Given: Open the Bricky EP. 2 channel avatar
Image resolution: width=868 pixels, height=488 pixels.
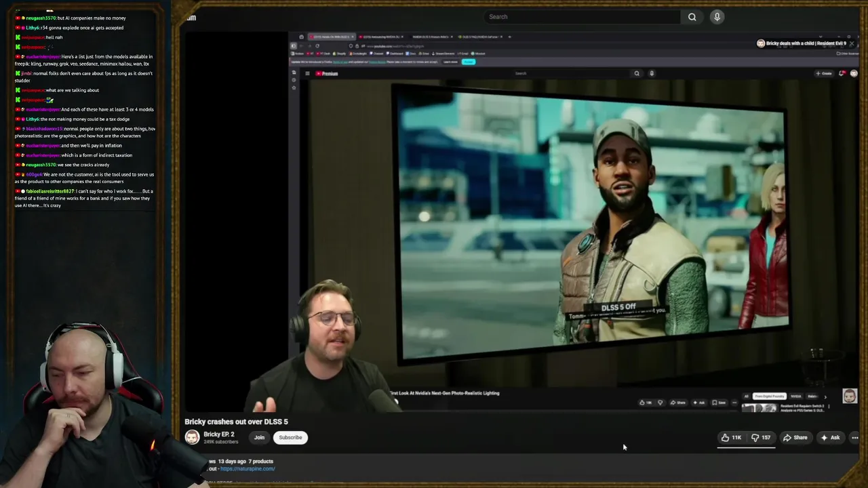Looking at the screenshot, I should [x=193, y=437].
